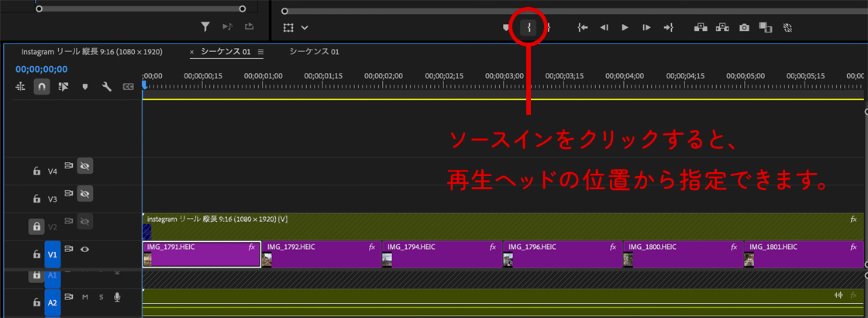This screenshot has width=868, height=318.
Task: Hide the V1 track with eye icon
Action: click(x=85, y=250)
